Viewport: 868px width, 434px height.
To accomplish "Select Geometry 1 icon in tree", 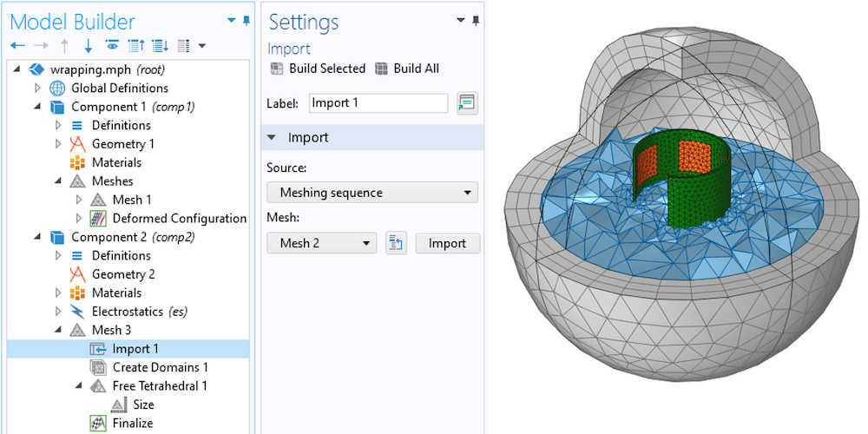I will point(77,144).
